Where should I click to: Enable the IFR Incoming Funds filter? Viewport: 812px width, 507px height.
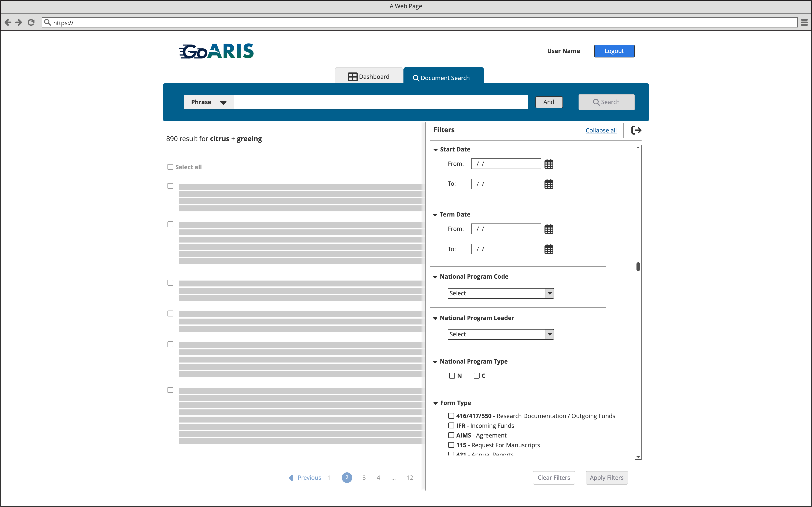pos(451,425)
